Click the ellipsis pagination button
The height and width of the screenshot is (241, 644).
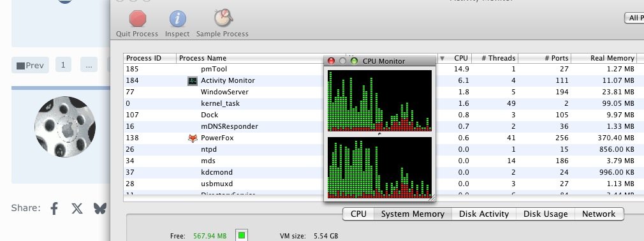pos(89,65)
